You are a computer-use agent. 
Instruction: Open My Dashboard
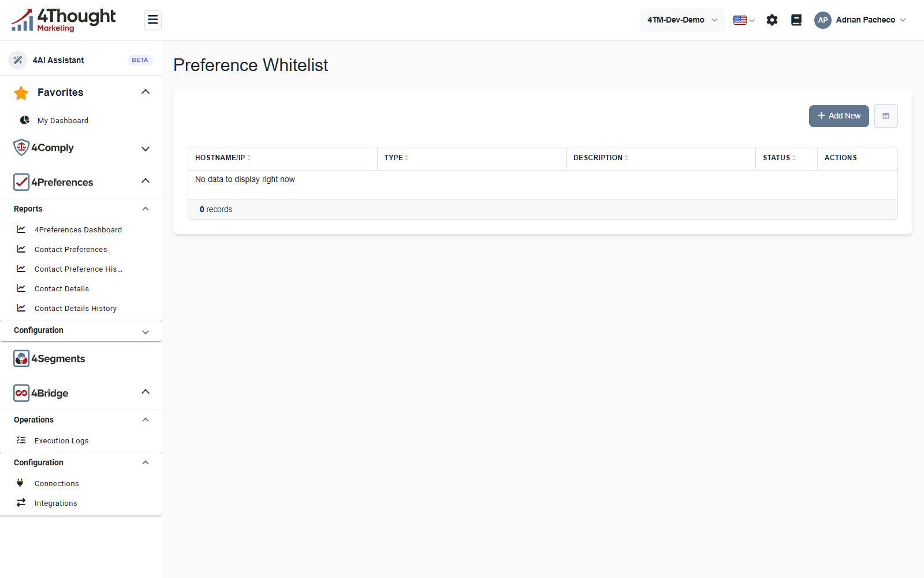[x=63, y=121]
